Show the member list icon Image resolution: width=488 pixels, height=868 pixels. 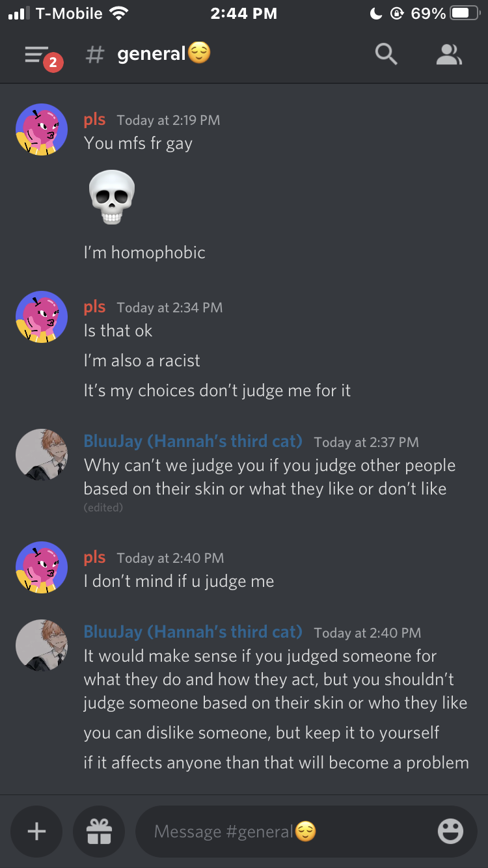click(448, 55)
